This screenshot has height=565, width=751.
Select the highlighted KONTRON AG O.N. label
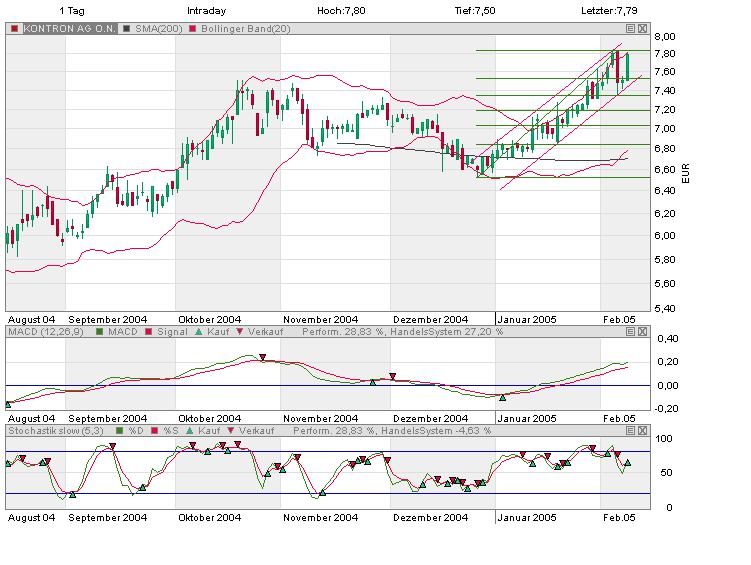pyautogui.click(x=61, y=28)
